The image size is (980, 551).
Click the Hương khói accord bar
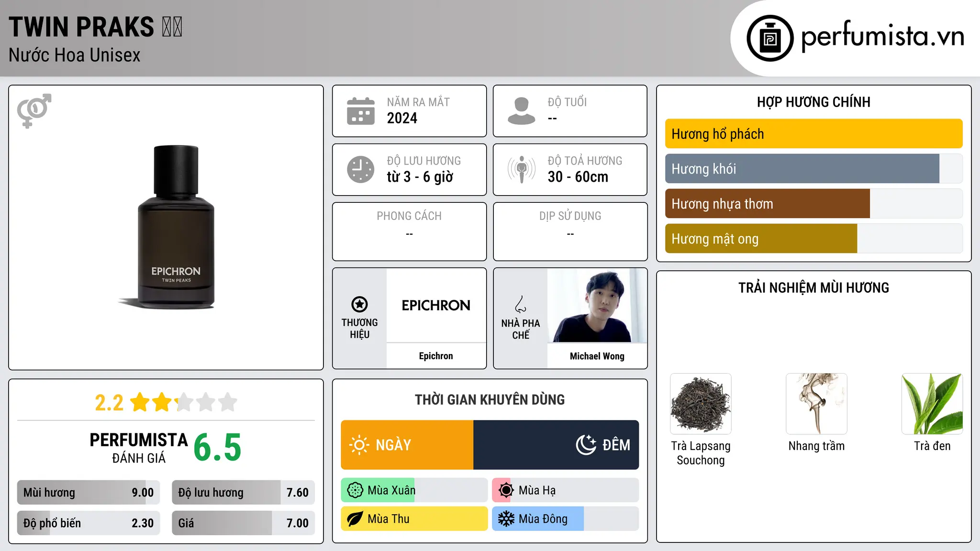click(813, 169)
